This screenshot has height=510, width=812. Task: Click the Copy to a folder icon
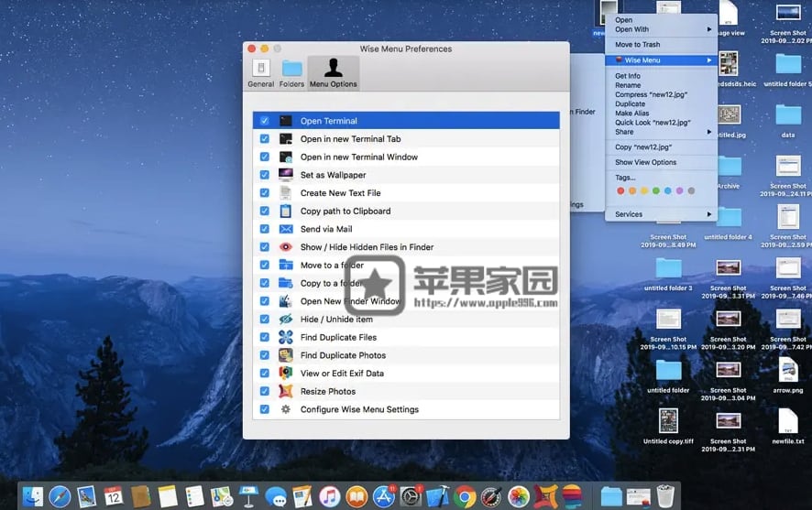click(x=285, y=283)
